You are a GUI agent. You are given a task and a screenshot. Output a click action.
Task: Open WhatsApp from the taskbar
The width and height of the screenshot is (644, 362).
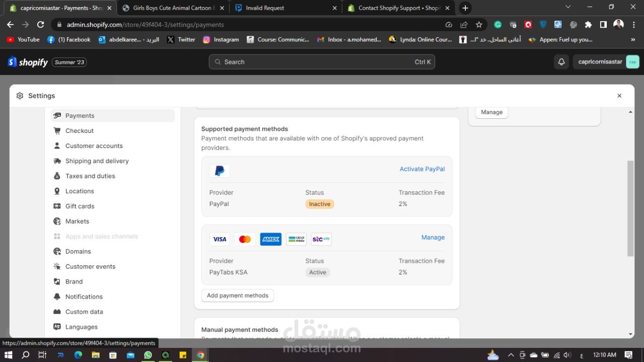[x=148, y=355]
